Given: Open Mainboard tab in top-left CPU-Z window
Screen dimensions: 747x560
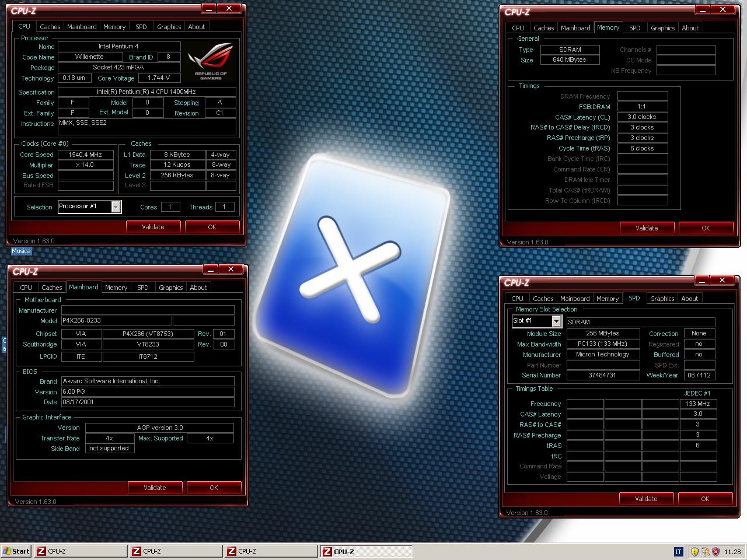Looking at the screenshot, I should (82, 27).
